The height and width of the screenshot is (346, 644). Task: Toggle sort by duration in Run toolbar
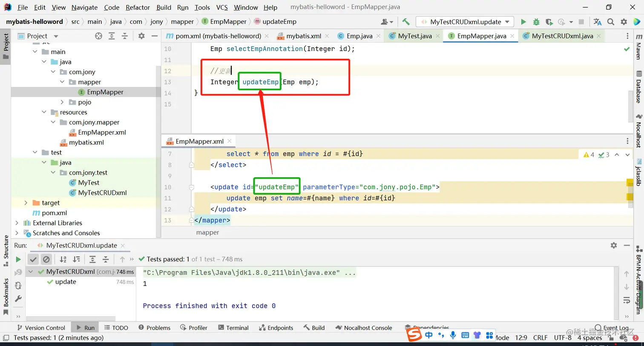coord(76,259)
